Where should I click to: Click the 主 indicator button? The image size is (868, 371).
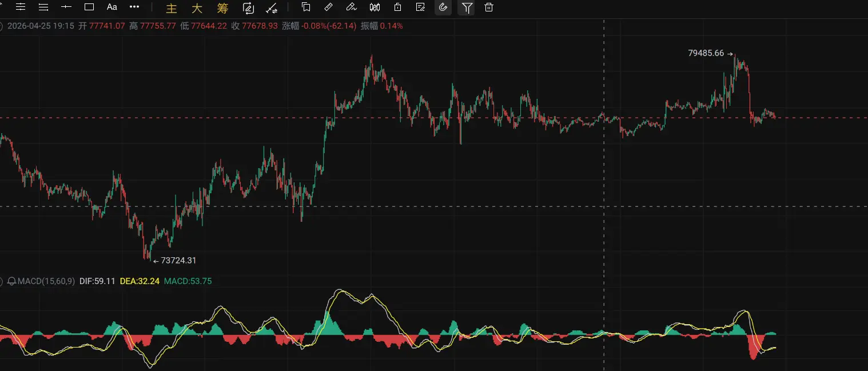pos(172,8)
